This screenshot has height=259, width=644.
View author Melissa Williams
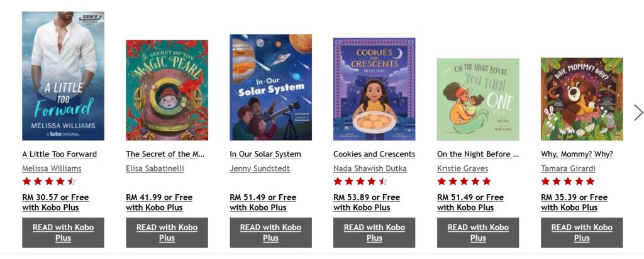[x=52, y=168]
